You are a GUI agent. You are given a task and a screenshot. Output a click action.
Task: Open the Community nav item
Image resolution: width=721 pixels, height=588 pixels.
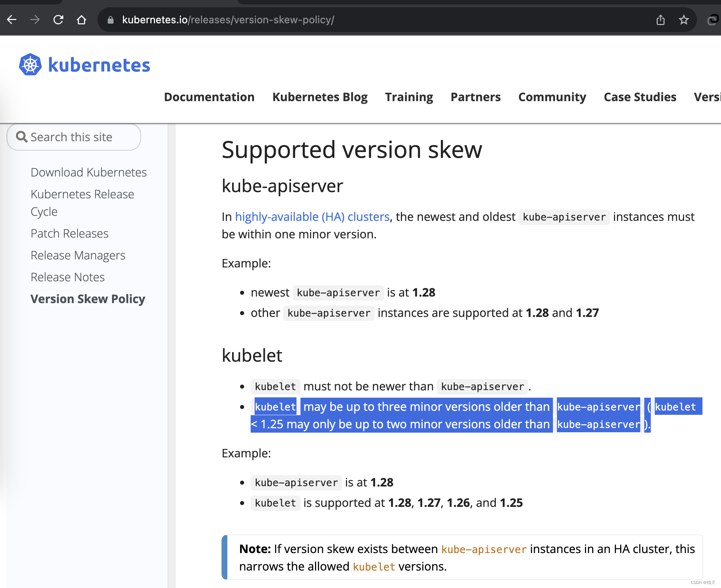552,97
